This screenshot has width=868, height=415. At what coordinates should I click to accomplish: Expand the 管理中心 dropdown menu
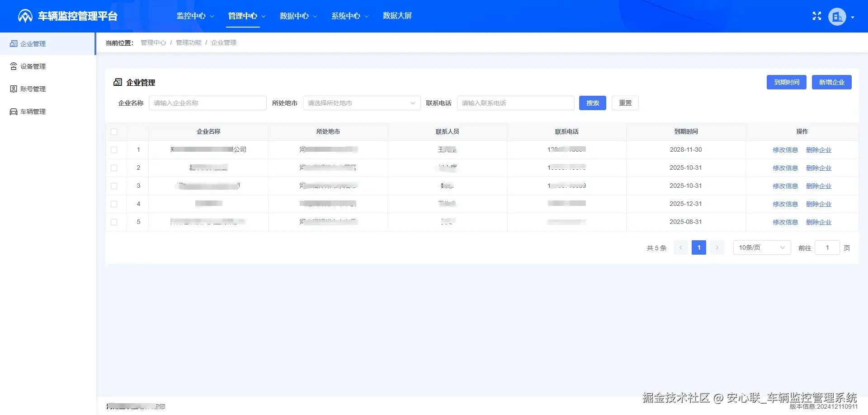(247, 16)
